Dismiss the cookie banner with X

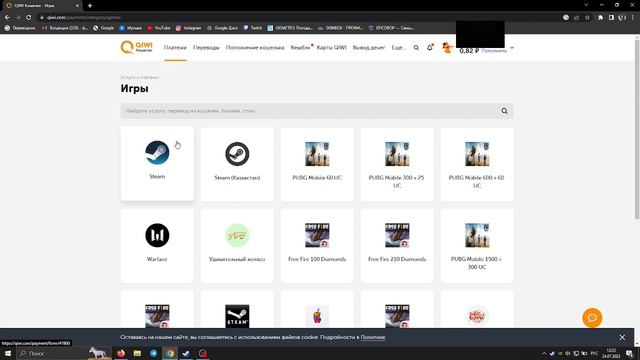(622, 337)
